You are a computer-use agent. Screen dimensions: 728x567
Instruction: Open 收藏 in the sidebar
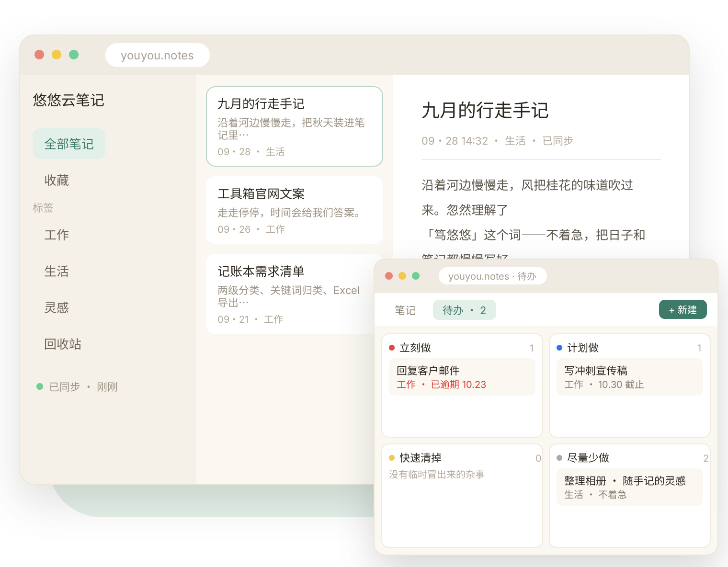[57, 180]
